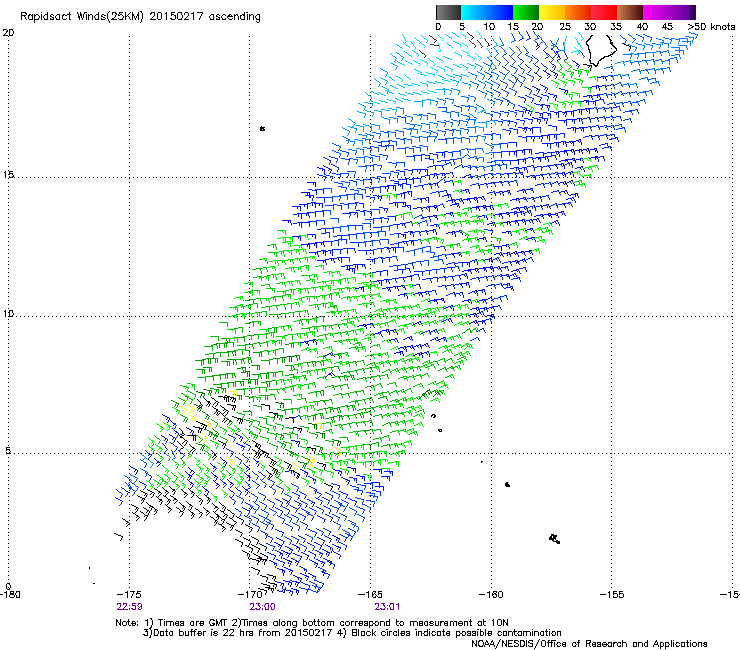This screenshot has height=650, width=740.
Task: Click the legend tick label '25'
Action: click(x=565, y=27)
